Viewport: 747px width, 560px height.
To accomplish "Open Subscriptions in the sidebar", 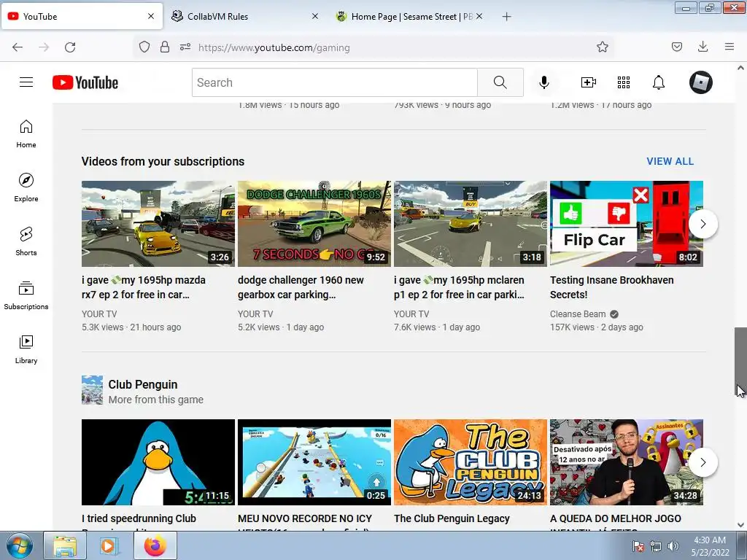I will pyautogui.click(x=26, y=295).
